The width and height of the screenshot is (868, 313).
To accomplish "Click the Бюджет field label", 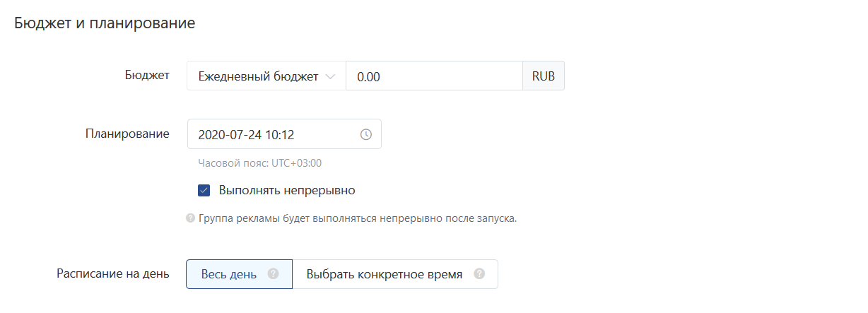I will coord(146,76).
